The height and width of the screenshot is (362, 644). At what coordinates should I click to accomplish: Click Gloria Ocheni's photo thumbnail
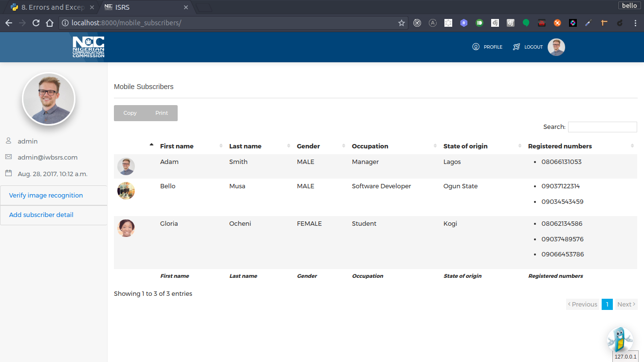click(126, 228)
